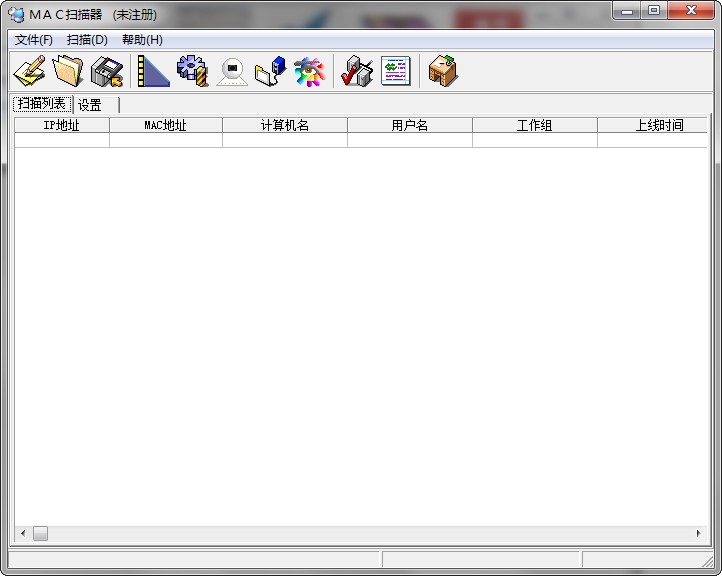722x576 pixels.
Task: Click the film strip triangle toolbar icon
Action: [x=153, y=71]
